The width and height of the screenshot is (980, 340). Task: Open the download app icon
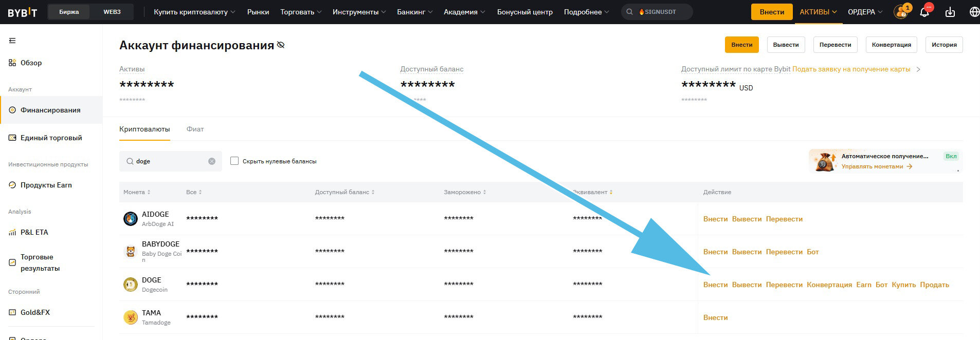coord(950,12)
